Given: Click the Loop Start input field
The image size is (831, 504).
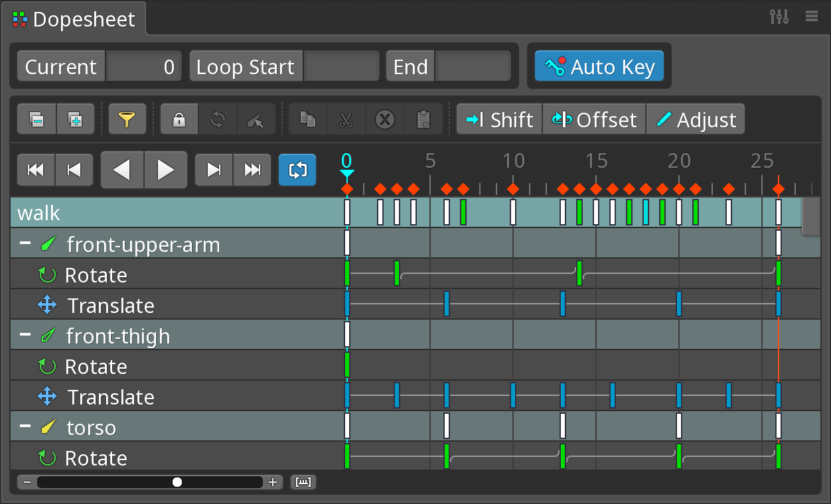Looking at the screenshot, I should click(340, 67).
